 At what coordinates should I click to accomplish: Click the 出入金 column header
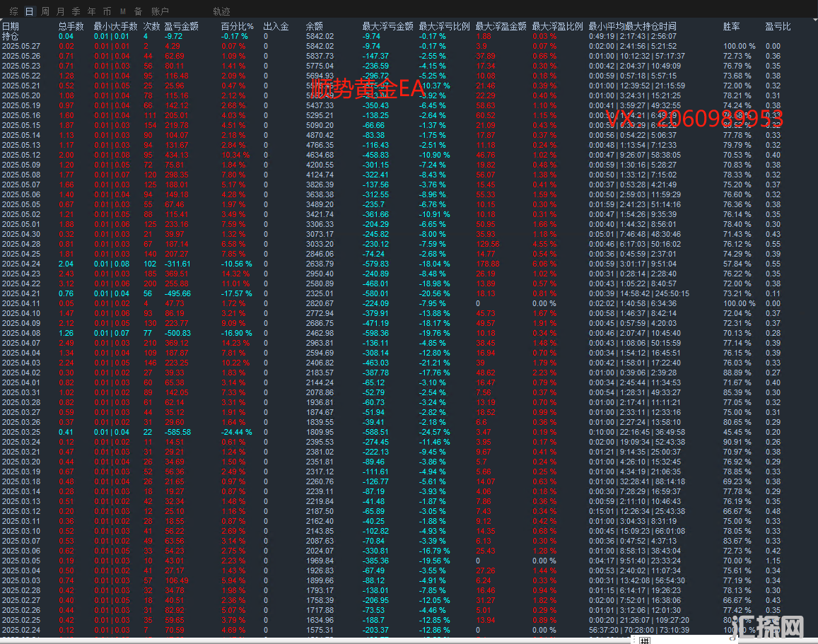[x=276, y=26]
